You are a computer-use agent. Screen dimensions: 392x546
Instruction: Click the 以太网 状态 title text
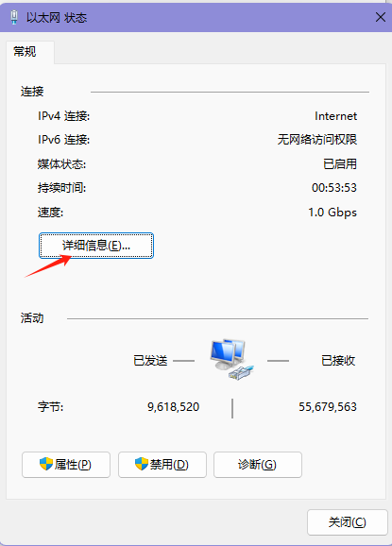coord(57,17)
